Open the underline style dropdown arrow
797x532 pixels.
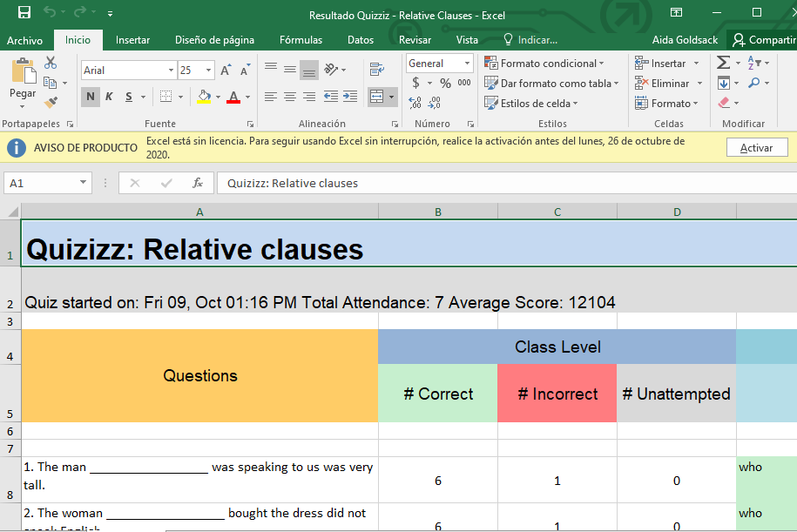[144, 97]
